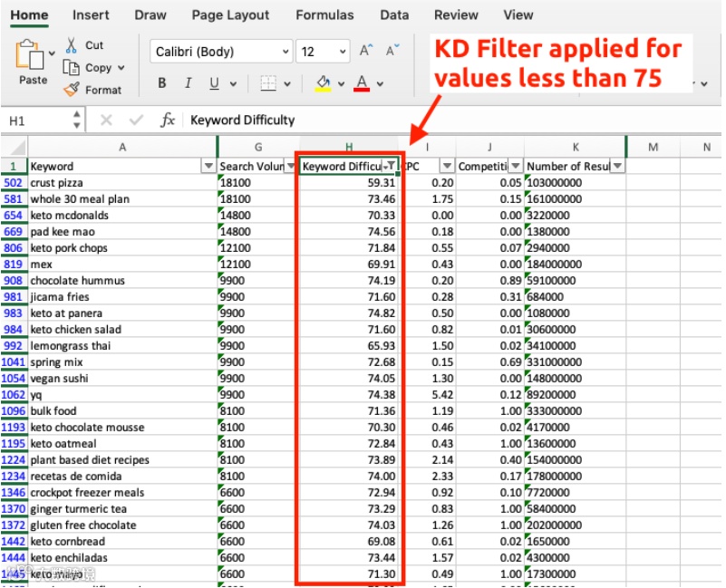Select the results value 103000000
This screenshot has height=588, width=726.
click(576, 183)
